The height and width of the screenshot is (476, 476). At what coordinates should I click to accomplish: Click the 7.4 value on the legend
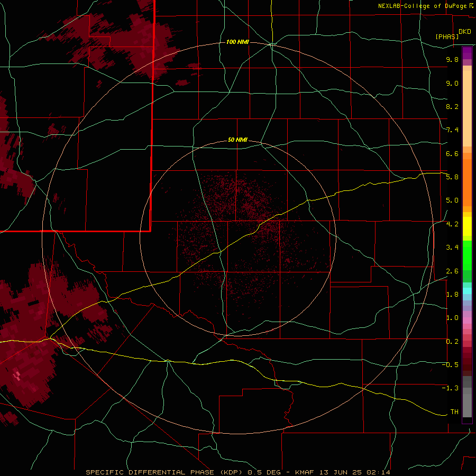(x=452, y=130)
